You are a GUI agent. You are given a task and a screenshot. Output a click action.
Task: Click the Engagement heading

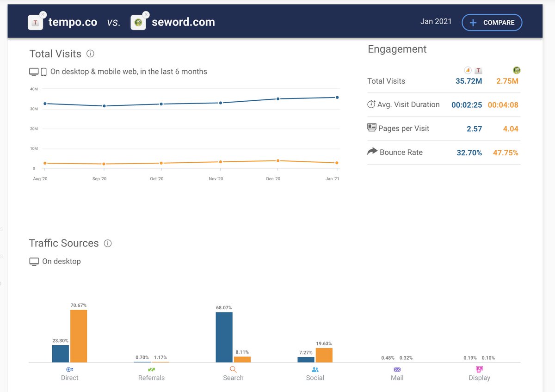tap(397, 49)
